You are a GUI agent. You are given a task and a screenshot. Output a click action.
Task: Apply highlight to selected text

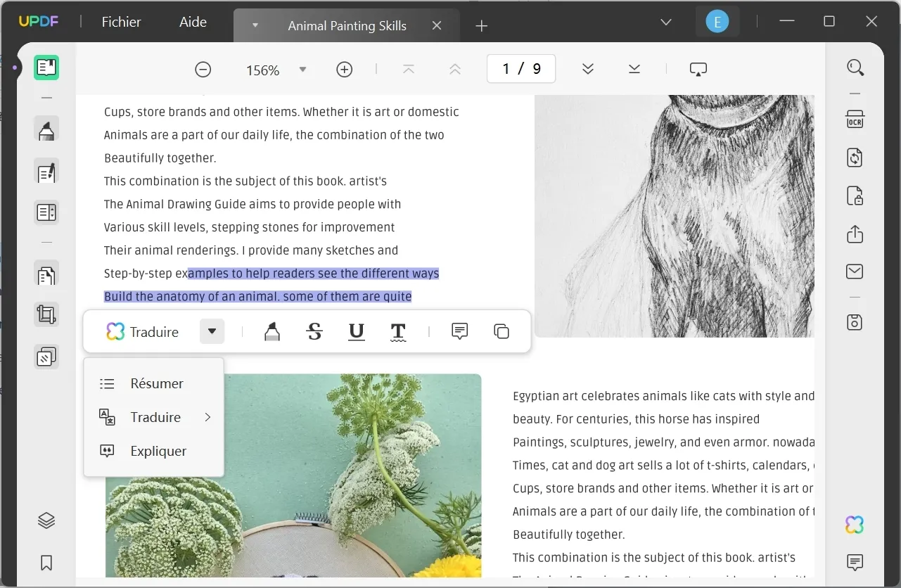pos(271,331)
